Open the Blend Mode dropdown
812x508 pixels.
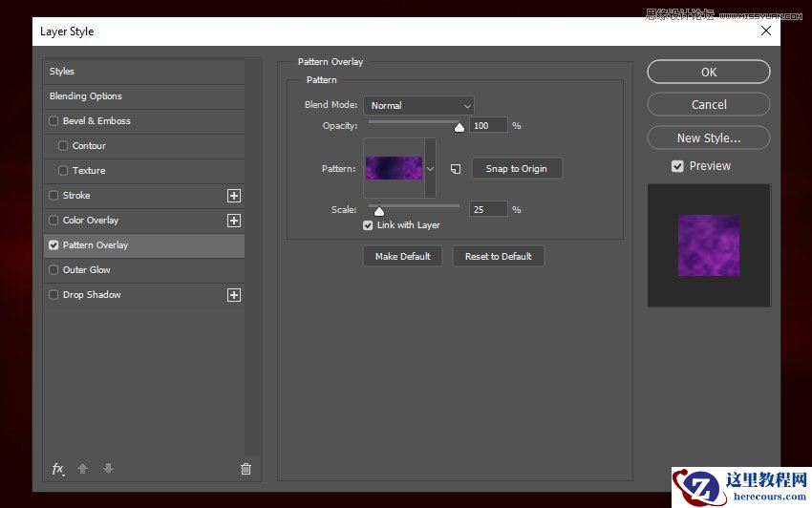click(417, 106)
